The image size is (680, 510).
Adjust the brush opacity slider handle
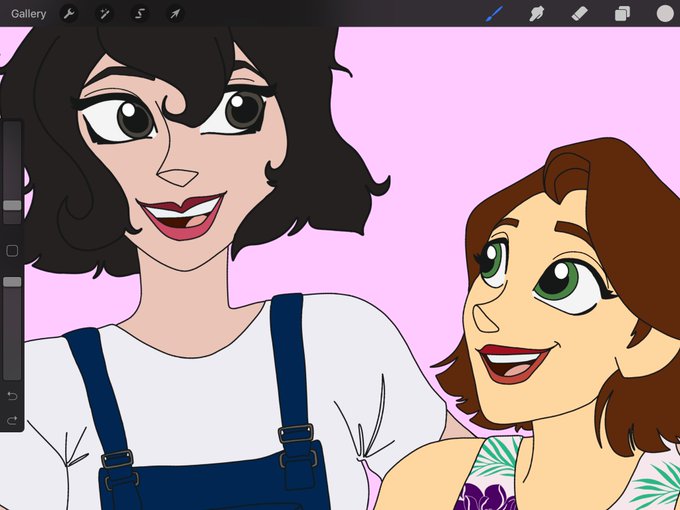(12, 282)
